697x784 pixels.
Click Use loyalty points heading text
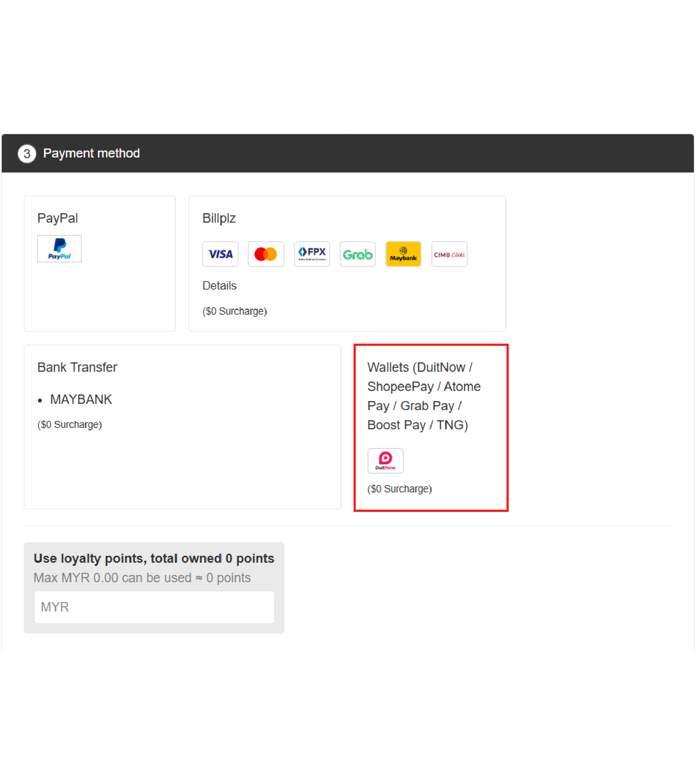click(x=154, y=559)
